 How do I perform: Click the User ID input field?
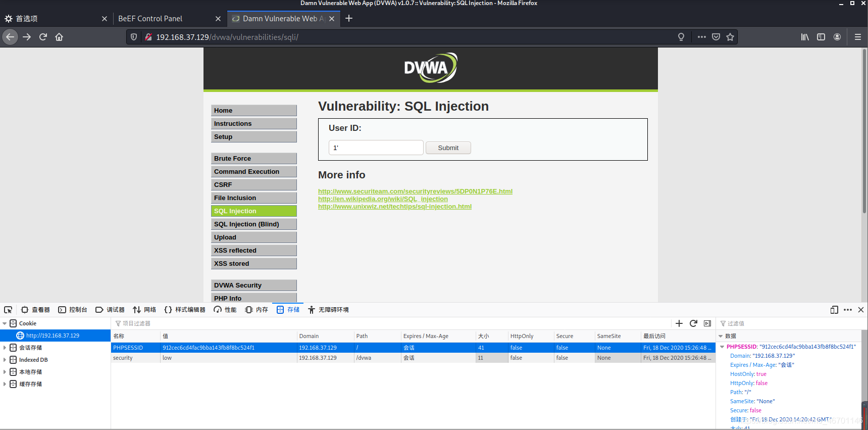pos(376,148)
